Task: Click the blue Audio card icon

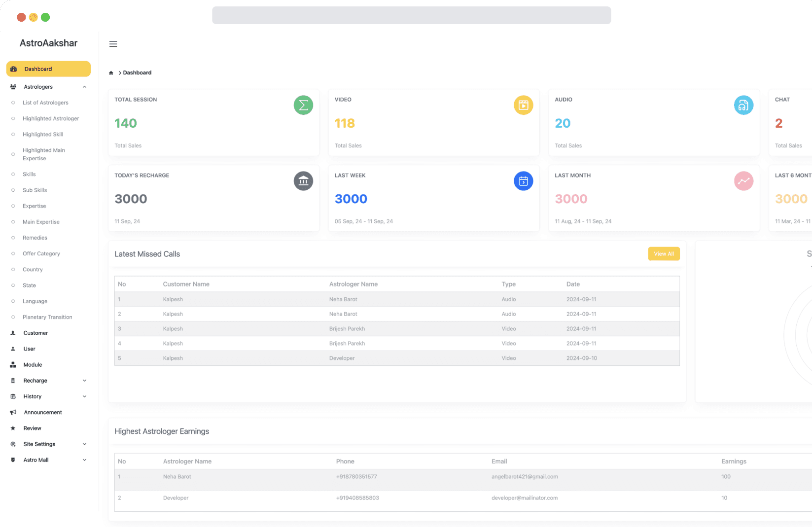Action: coord(743,105)
